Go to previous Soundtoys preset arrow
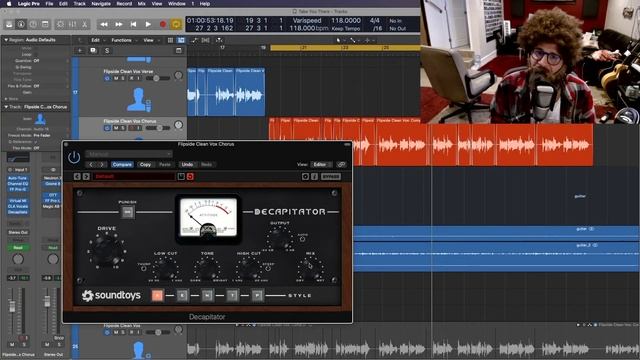 pyautogui.click(x=77, y=176)
